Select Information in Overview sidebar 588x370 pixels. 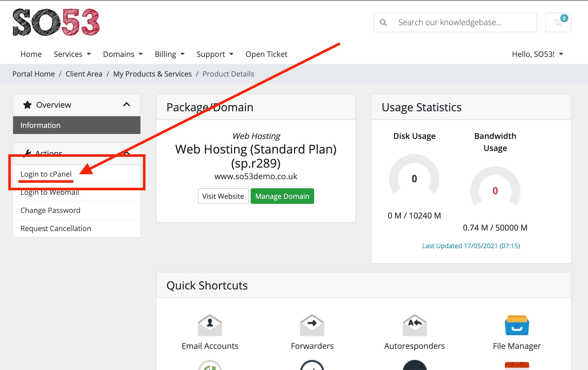77,125
